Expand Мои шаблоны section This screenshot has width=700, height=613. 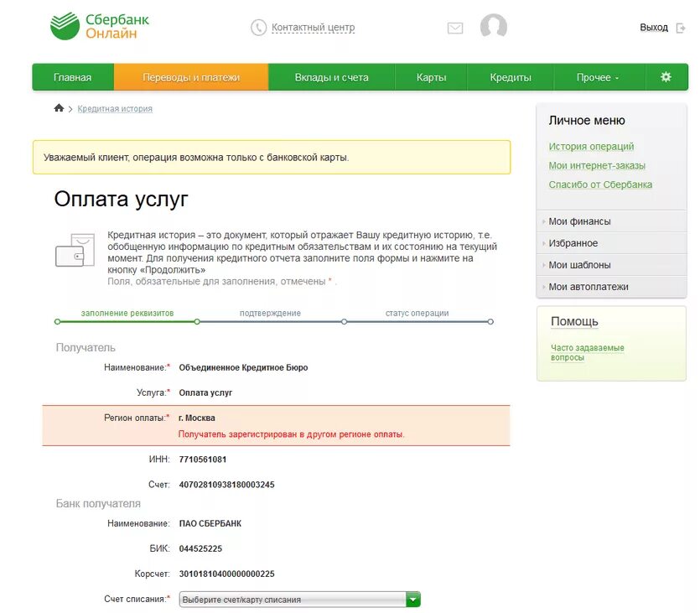pyautogui.click(x=611, y=265)
